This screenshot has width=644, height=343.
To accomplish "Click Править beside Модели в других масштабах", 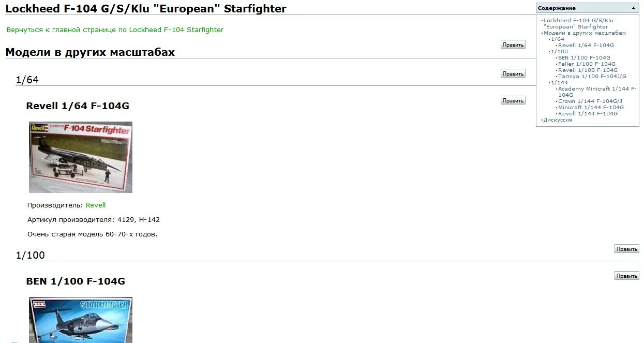I will [513, 45].
